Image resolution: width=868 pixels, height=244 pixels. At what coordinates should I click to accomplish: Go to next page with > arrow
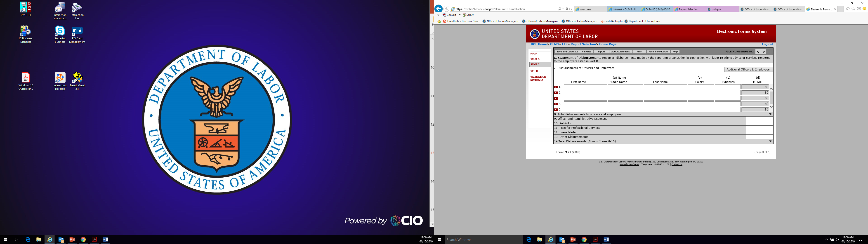[x=764, y=52]
